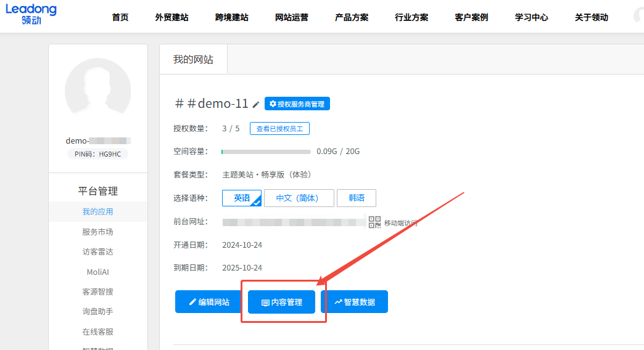Open 在线客服 in sidebar
This screenshot has height=350, width=644.
click(x=97, y=332)
